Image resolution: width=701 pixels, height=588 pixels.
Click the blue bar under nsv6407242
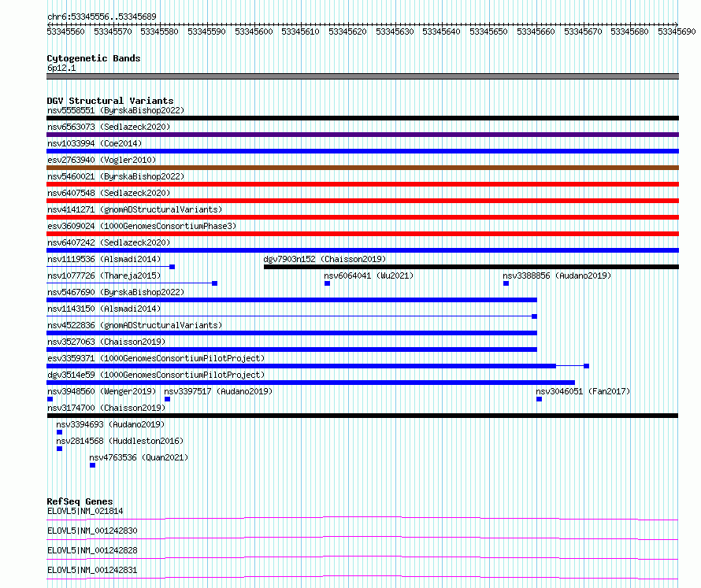[x=362, y=250]
